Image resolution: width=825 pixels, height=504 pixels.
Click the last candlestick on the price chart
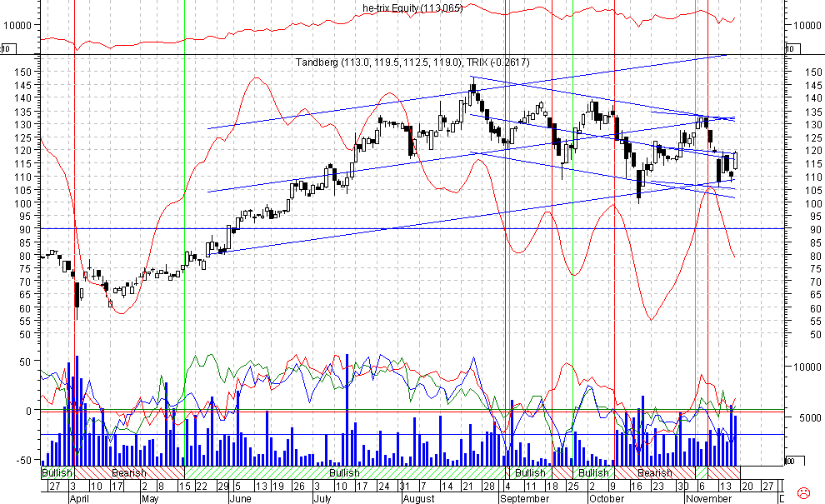[x=736, y=159]
